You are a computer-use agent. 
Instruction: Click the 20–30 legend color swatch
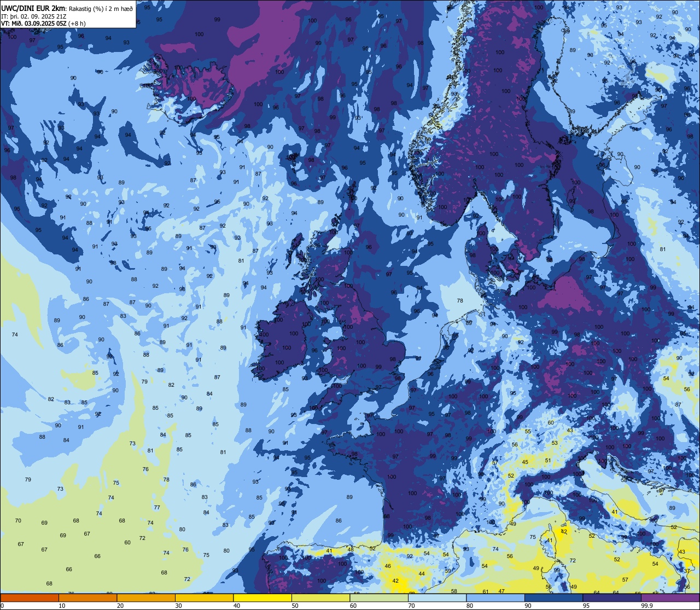pyautogui.click(x=146, y=598)
